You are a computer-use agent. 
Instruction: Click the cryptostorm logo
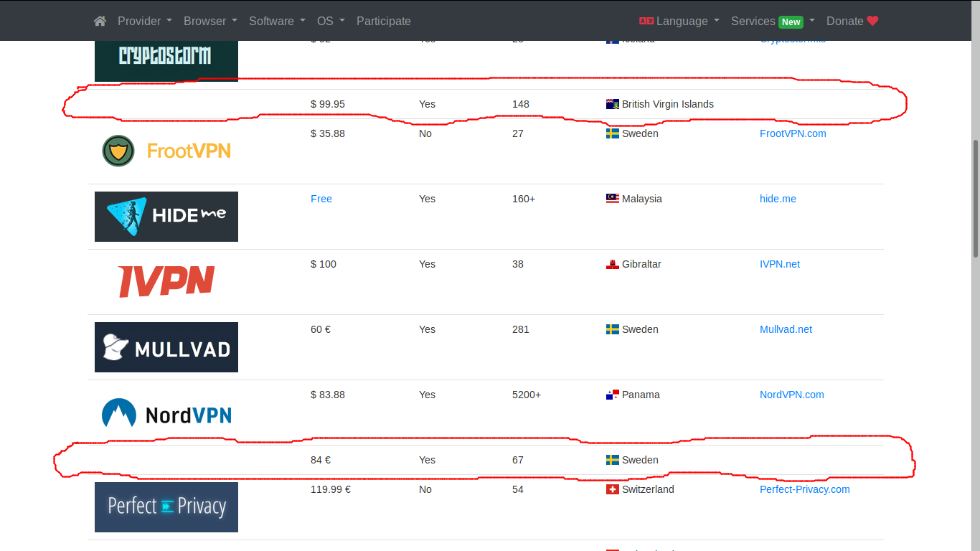coord(166,60)
